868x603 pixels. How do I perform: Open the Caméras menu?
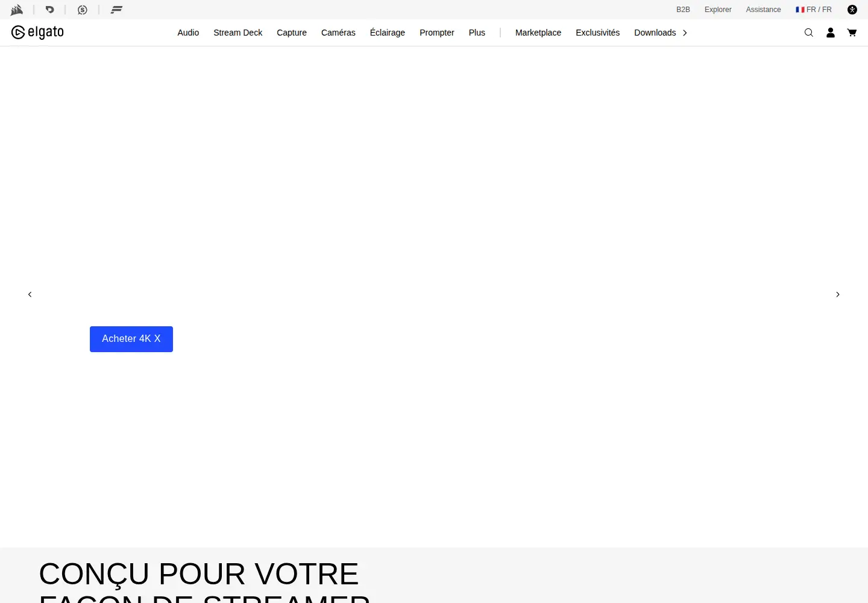point(338,33)
